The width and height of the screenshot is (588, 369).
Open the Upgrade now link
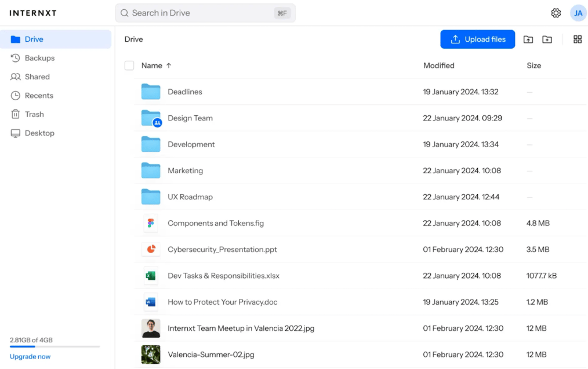(30, 356)
